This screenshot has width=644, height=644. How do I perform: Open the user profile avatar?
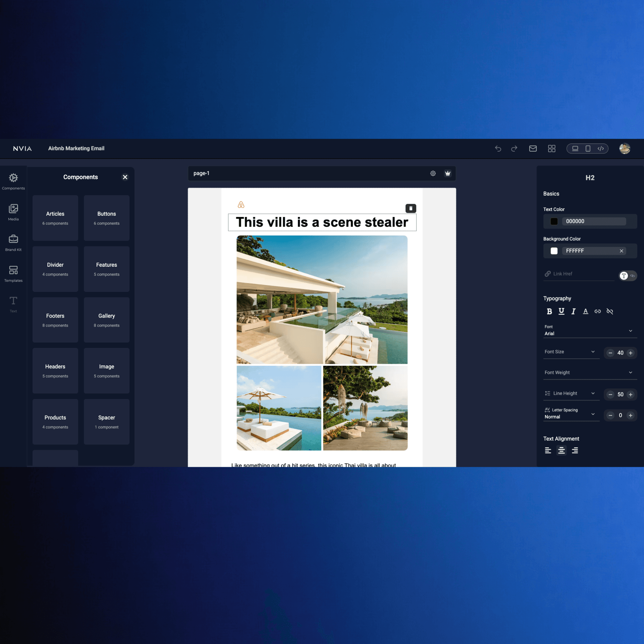pyautogui.click(x=625, y=148)
